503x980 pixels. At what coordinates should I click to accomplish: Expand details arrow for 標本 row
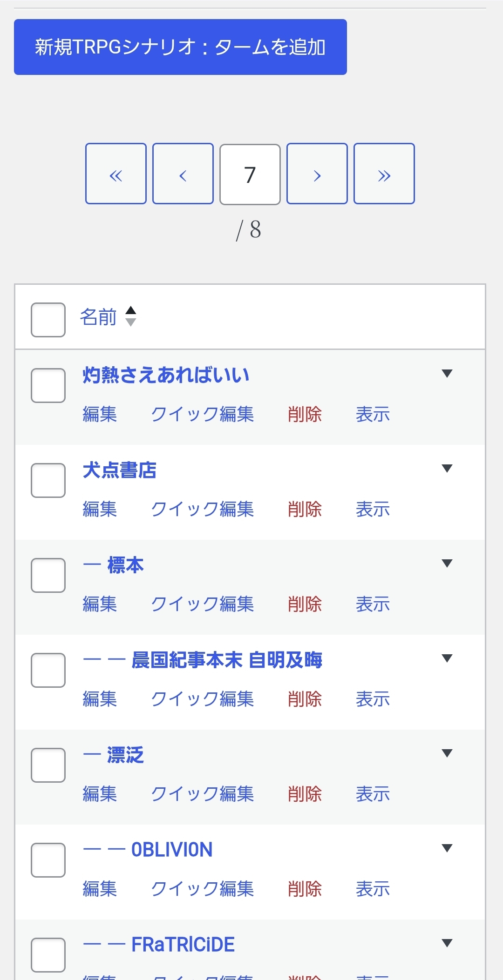tap(447, 563)
